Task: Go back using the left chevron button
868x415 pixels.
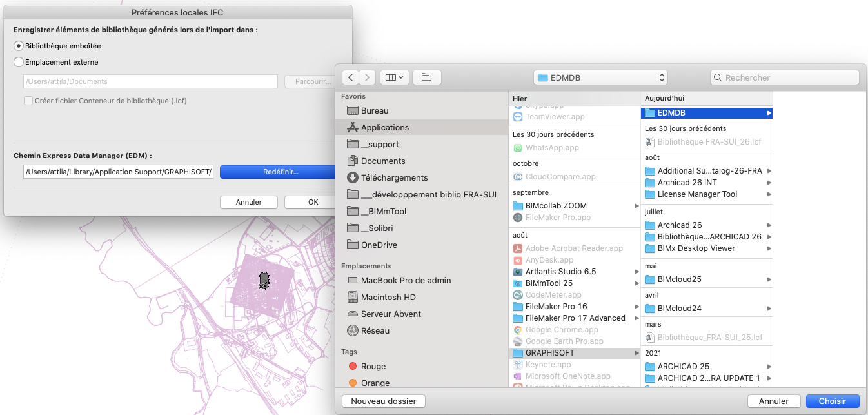Action: click(x=350, y=77)
